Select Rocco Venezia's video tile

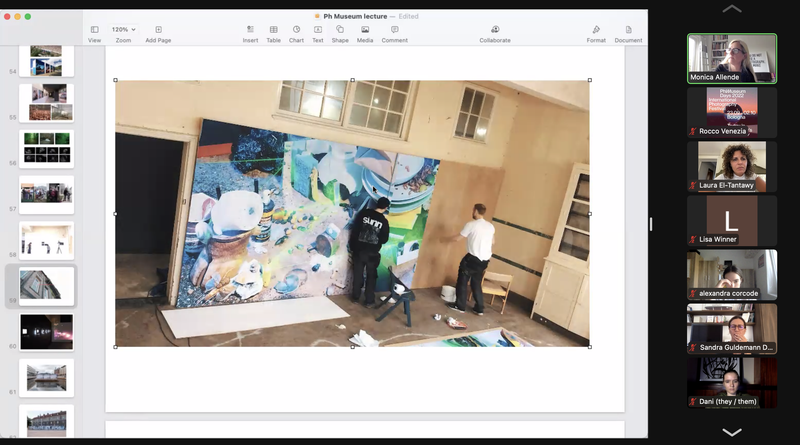[x=732, y=112]
